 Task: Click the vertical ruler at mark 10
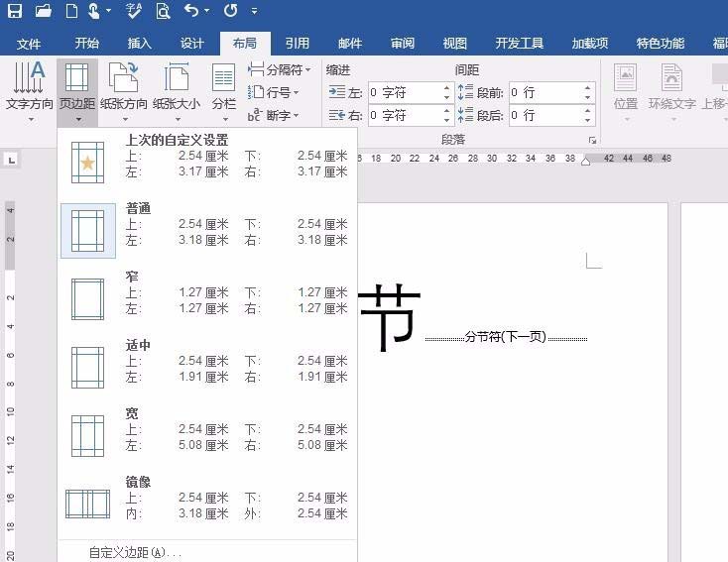10,411
